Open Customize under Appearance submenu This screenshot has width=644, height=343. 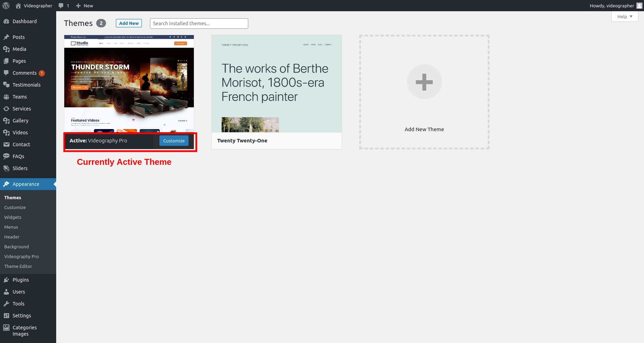coord(15,208)
